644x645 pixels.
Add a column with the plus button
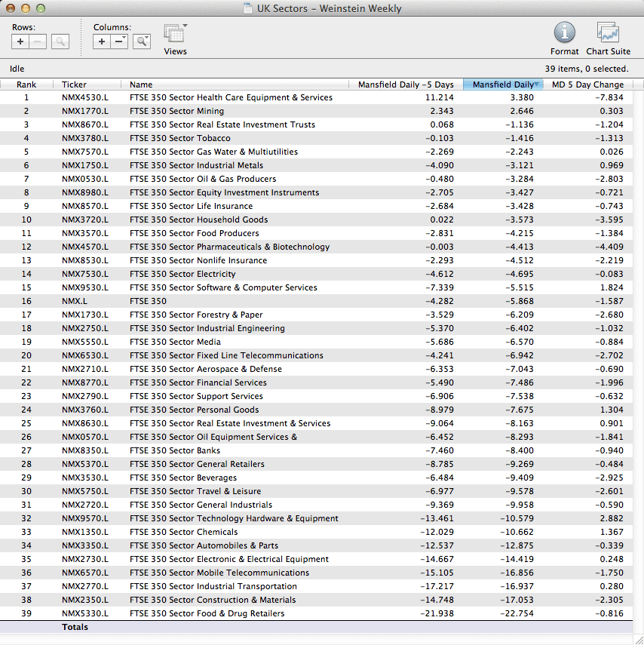[102, 42]
